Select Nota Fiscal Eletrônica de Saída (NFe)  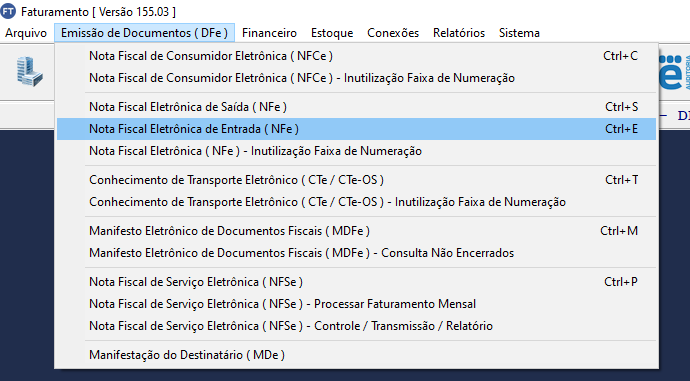pos(356,107)
